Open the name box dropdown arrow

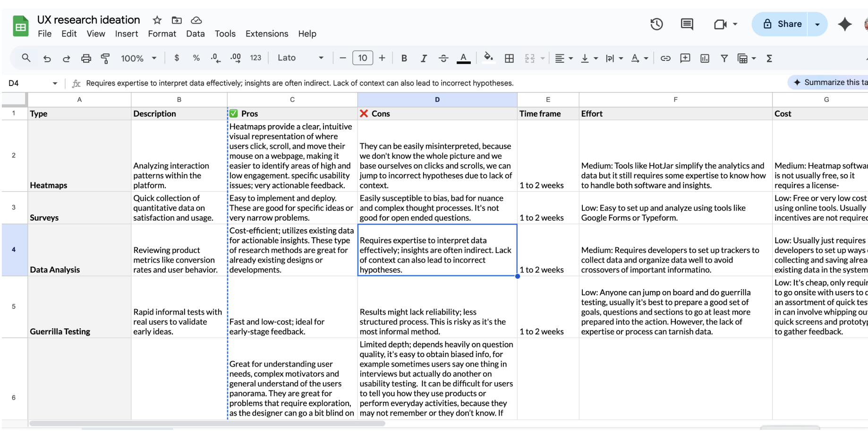55,83
